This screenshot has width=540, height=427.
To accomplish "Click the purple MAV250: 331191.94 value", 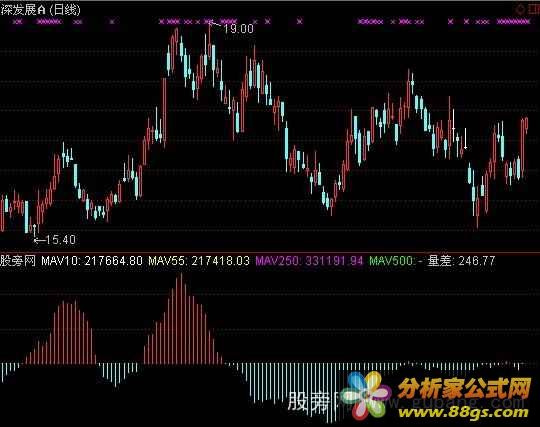I will pos(309,261).
